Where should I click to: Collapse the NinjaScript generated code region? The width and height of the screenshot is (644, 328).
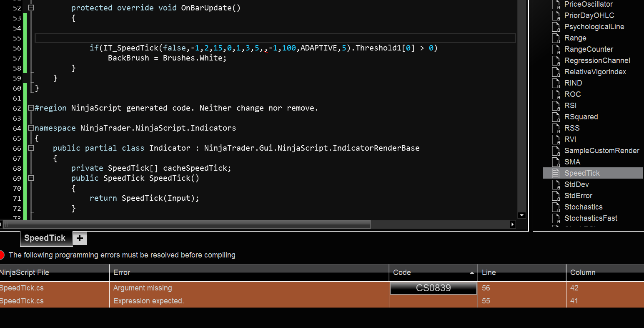pyautogui.click(x=31, y=108)
